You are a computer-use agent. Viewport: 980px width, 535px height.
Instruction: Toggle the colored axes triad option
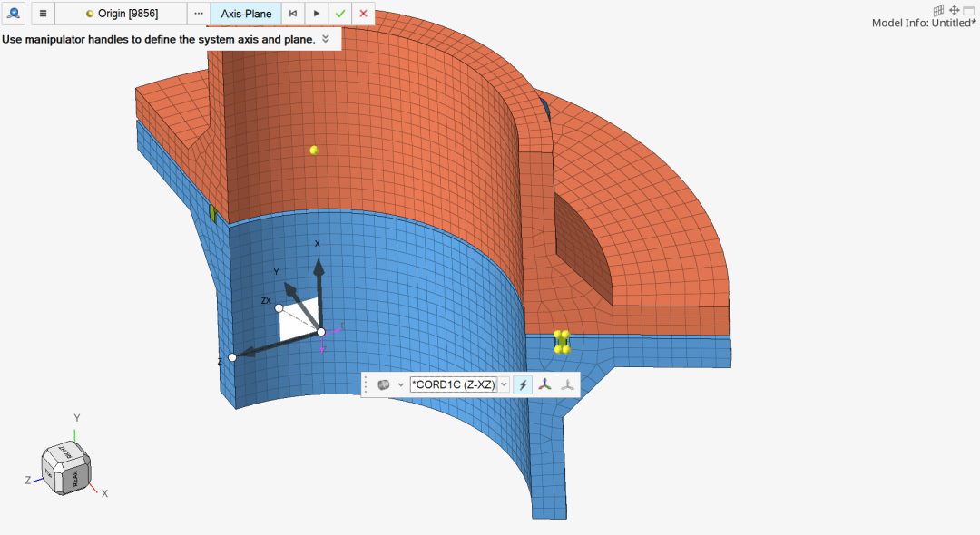(x=544, y=384)
